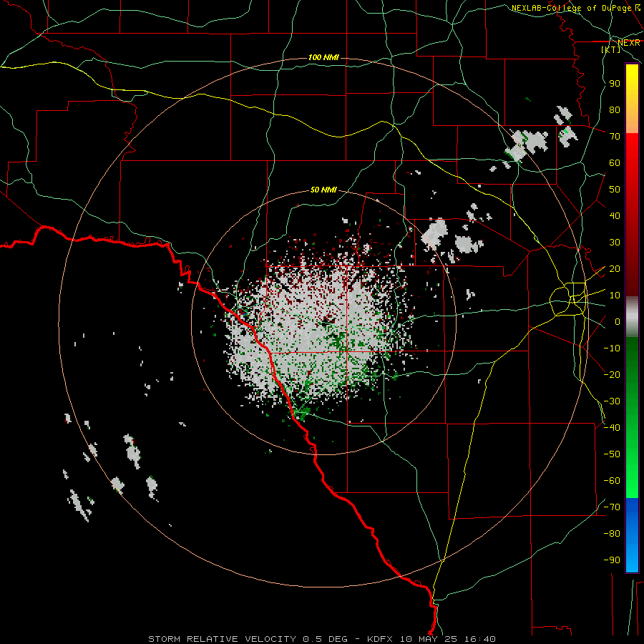Click the -80 scale value
Viewport: 644px width, 644px height.
[x=612, y=534]
